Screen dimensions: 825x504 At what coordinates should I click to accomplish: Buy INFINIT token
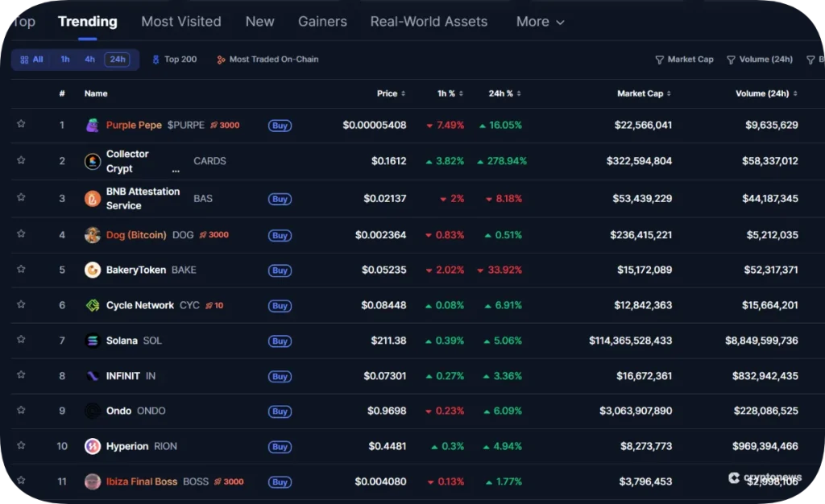pyautogui.click(x=280, y=376)
